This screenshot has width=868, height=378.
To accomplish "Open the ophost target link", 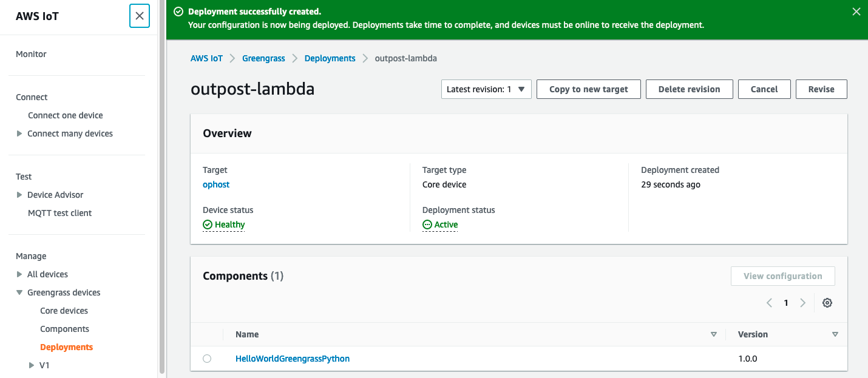I will coord(216,184).
